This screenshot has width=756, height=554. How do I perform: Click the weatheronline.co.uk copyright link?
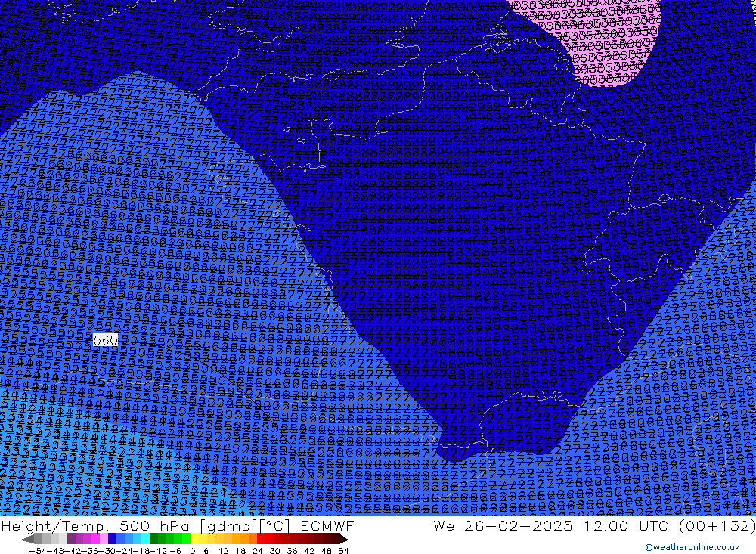click(x=692, y=547)
